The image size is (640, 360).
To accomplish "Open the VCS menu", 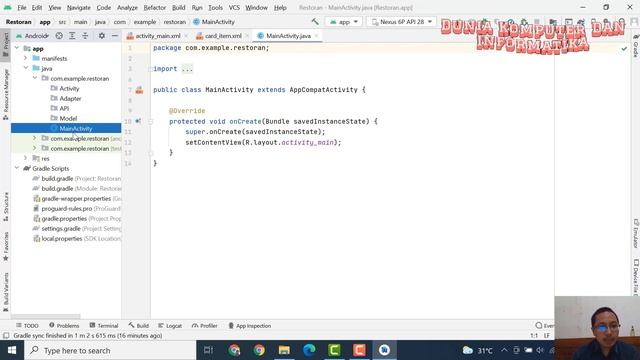I will coord(234,8).
